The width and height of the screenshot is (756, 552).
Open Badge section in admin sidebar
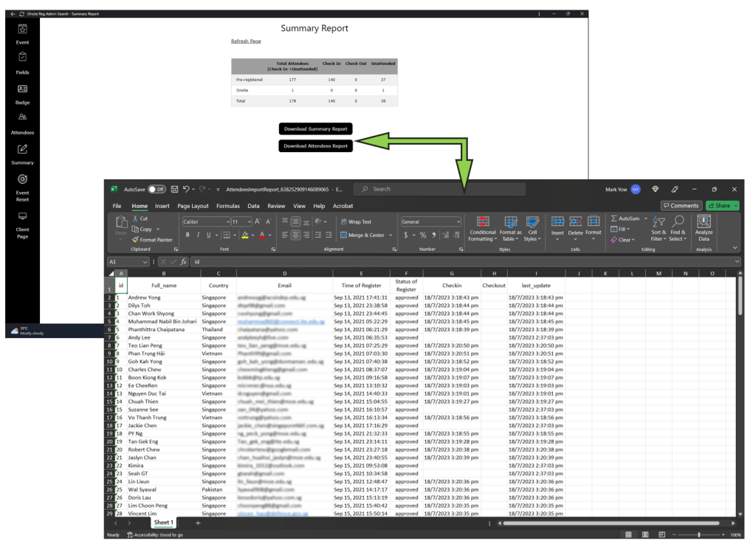(22, 94)
